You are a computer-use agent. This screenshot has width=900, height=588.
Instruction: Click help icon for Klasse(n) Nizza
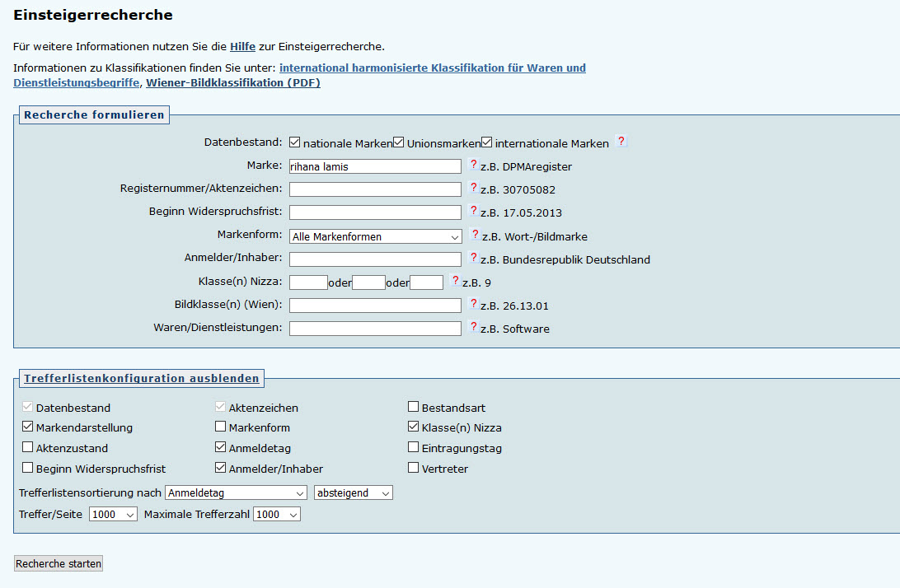[x=455, y=282]
